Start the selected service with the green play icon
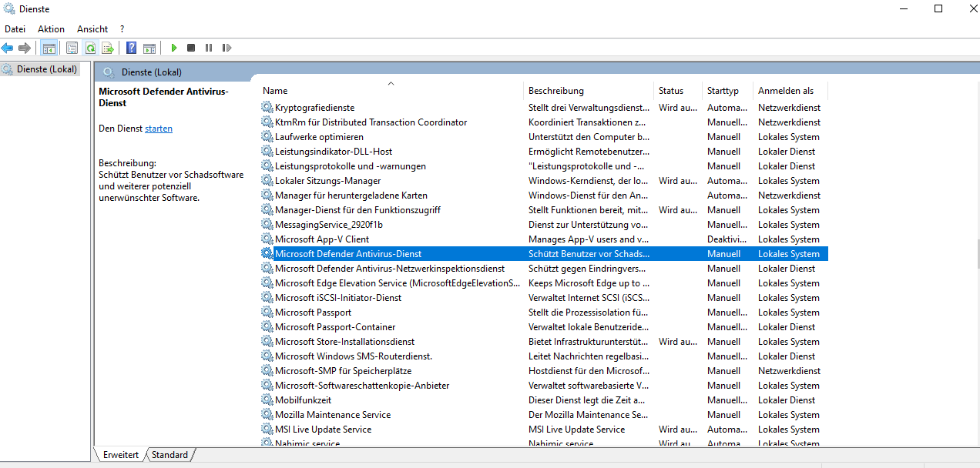 click(x=174, y=48)
